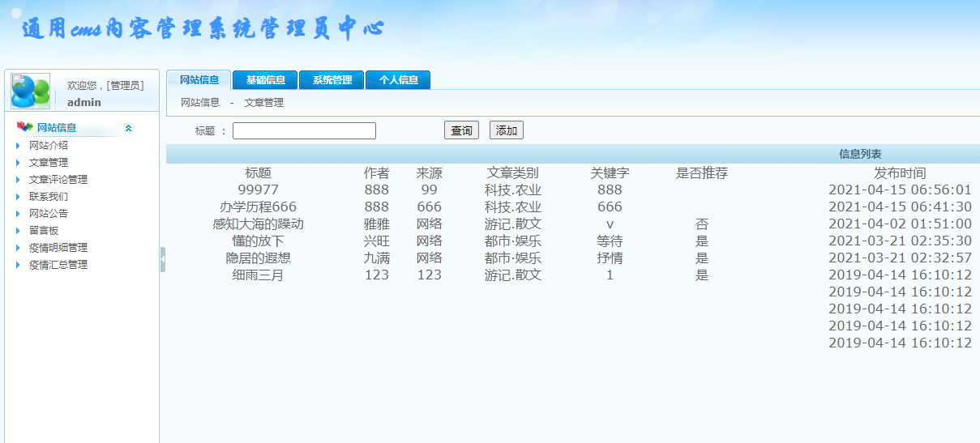Click keyword 等待 in the table
The width and height of the screenshot is (980, 443).
click(x=610, y=241)
